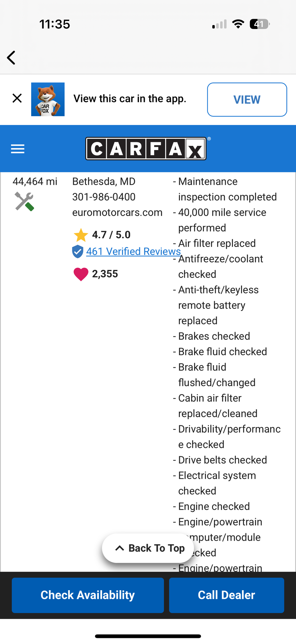Tap the 2,355 favorites count

[105, 274]
